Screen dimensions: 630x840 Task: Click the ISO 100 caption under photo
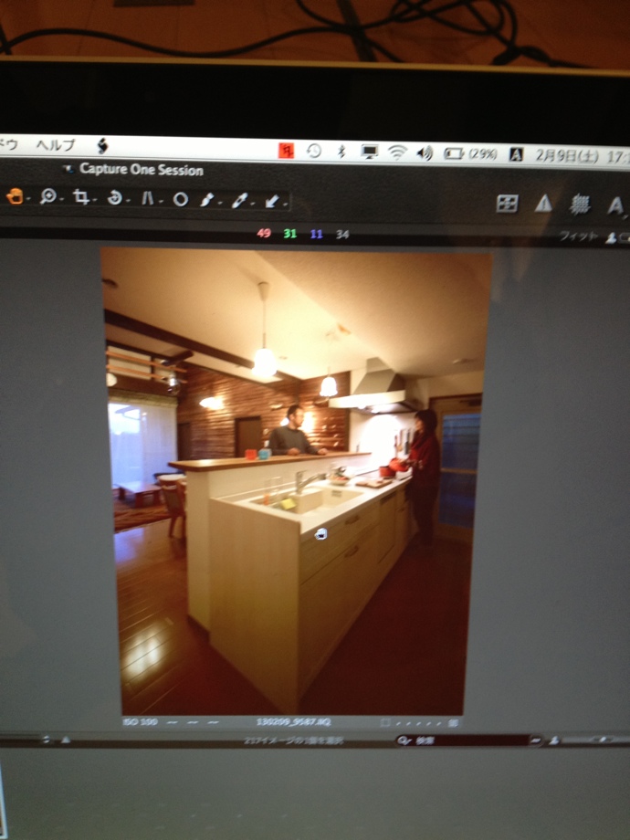[141, 721]
